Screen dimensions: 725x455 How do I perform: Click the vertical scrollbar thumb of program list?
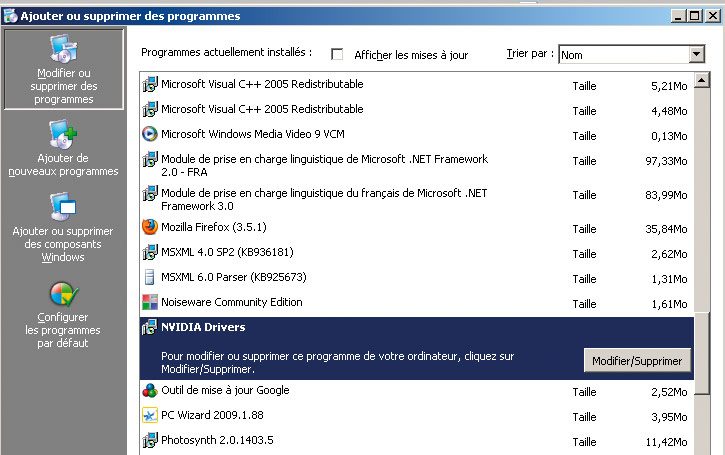coord(702,353)
